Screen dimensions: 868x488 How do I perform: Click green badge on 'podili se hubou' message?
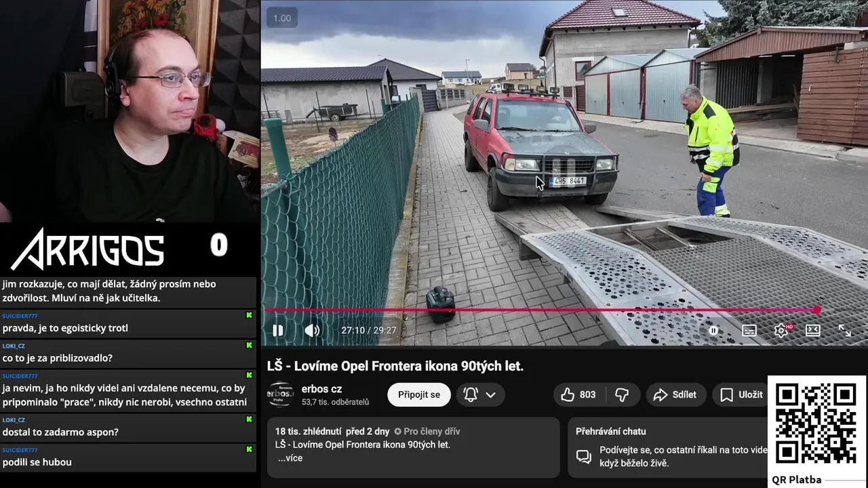(250, 449)
